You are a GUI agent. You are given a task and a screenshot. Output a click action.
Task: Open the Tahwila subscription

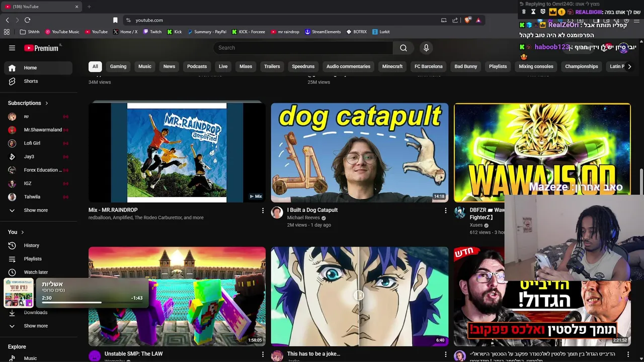click(x=38, y=197)
